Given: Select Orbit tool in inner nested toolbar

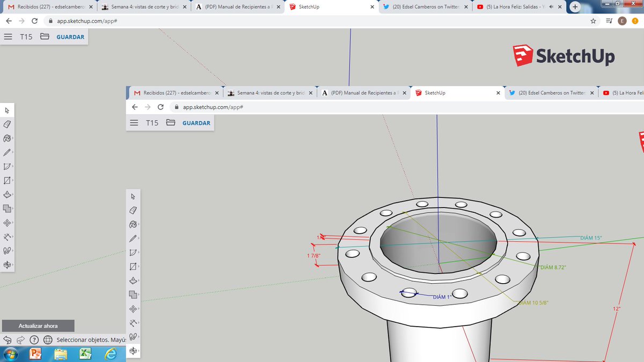Looking at the screenshot, I should click(133, 351).
